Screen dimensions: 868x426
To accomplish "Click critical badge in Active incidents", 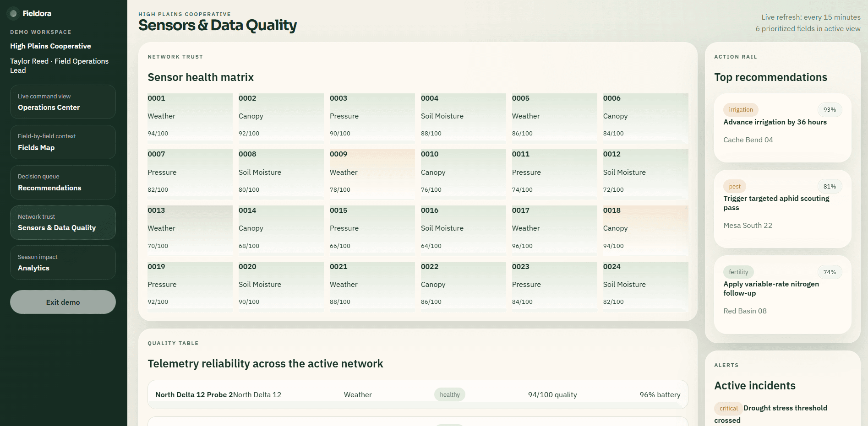I will point(728,408).
